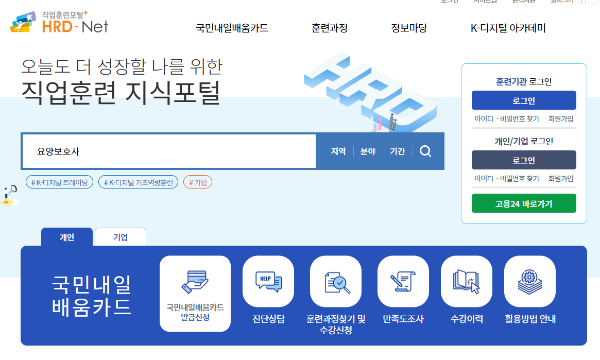Screen dimensions: 600x360
Task: Open 훈련과정찾기 및 수강신청 icon
Action: click(336, 282)
